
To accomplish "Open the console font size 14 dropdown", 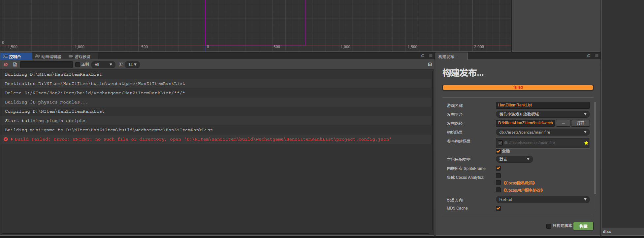I will (132, 65).
